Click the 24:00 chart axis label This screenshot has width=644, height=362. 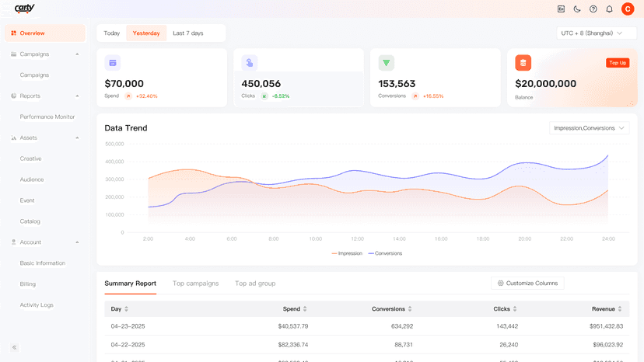coord(608,238)
